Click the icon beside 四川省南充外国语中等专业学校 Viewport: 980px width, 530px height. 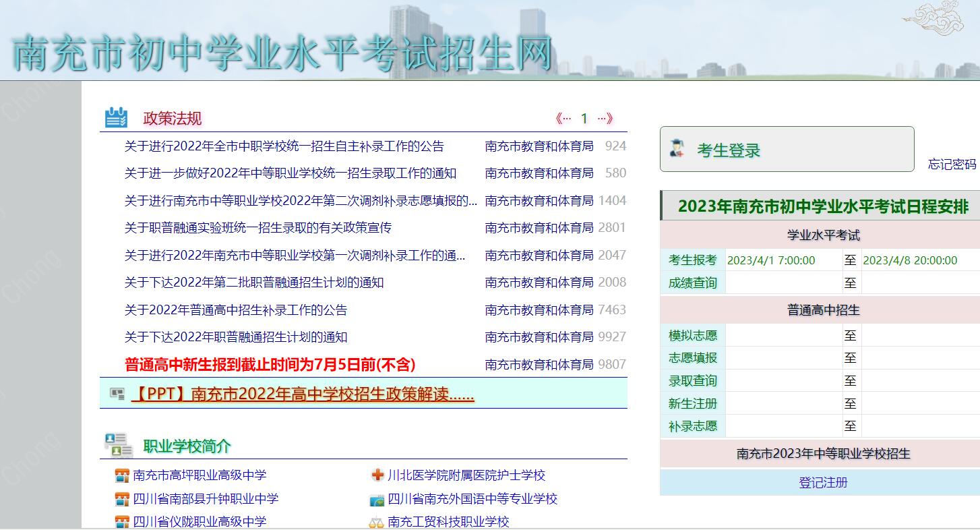[x=377, y=500]
